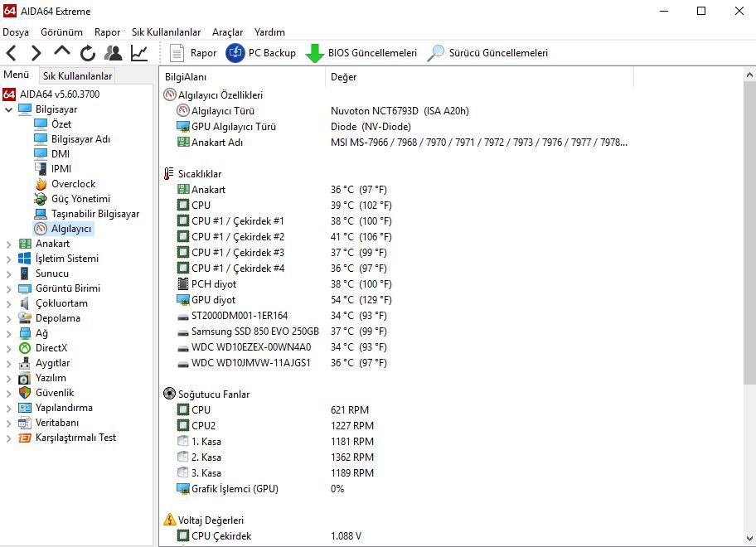Click the up arrow navigation icon

coord(61,51)
